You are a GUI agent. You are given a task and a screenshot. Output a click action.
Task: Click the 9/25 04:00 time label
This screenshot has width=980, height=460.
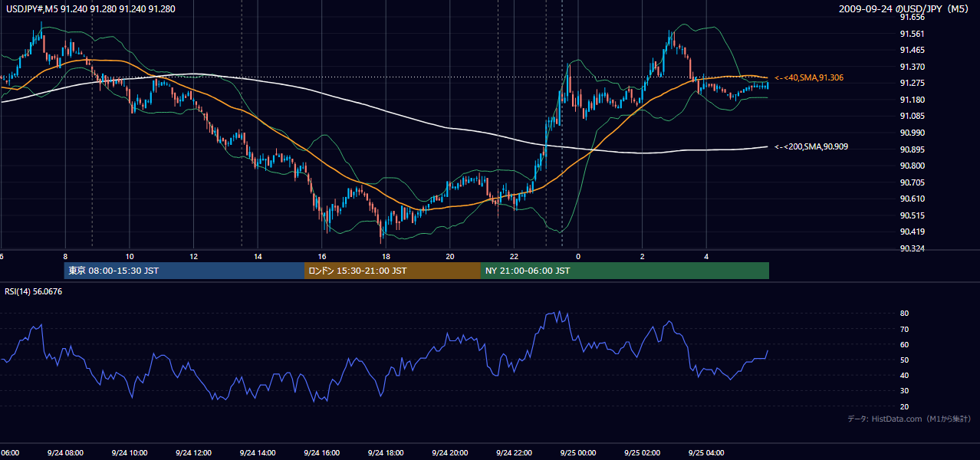706,452
